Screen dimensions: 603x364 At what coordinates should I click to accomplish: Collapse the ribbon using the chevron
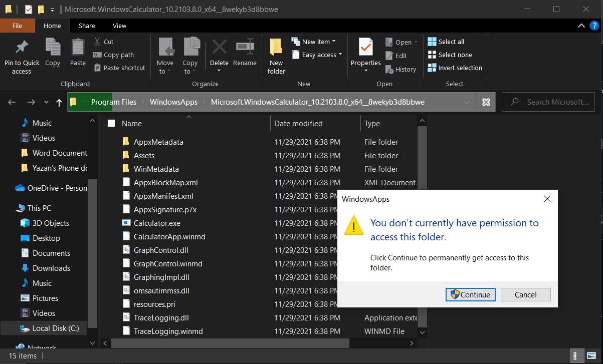point(581,26)
